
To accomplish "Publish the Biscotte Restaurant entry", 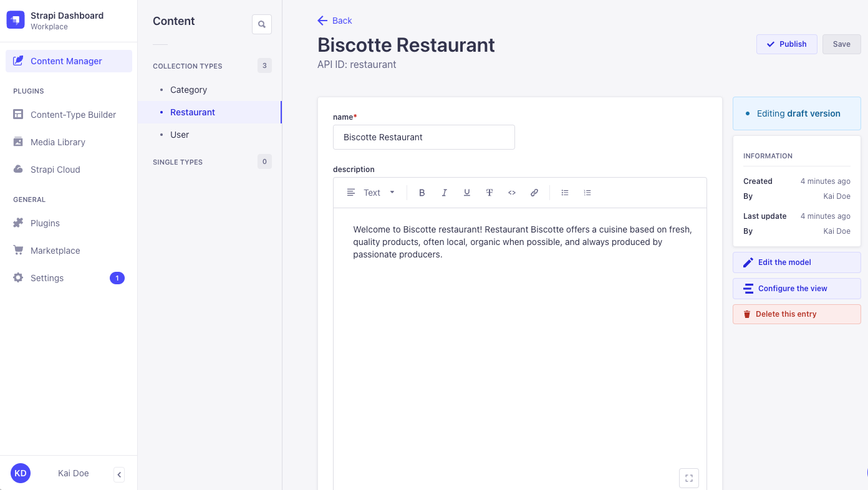I will click(x=786, y=44).
